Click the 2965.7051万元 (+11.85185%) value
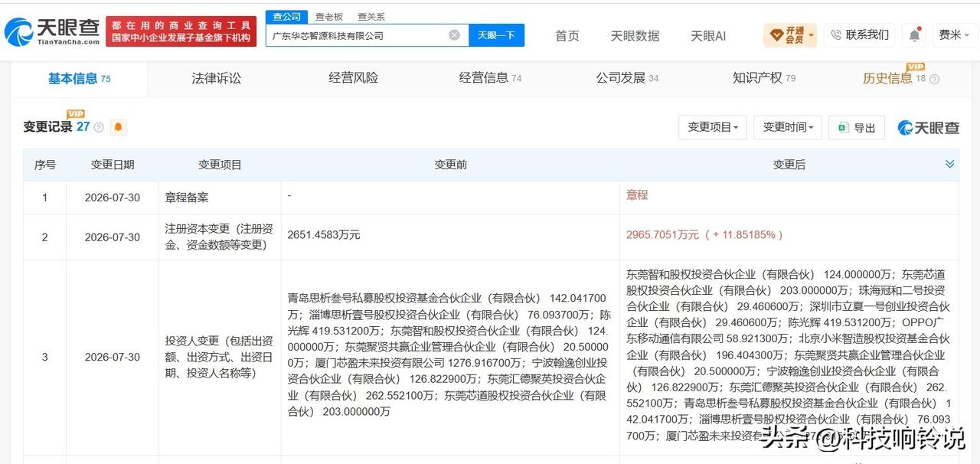Image resolution: width=980 pixels, height=464 pixels. (704, 235)
